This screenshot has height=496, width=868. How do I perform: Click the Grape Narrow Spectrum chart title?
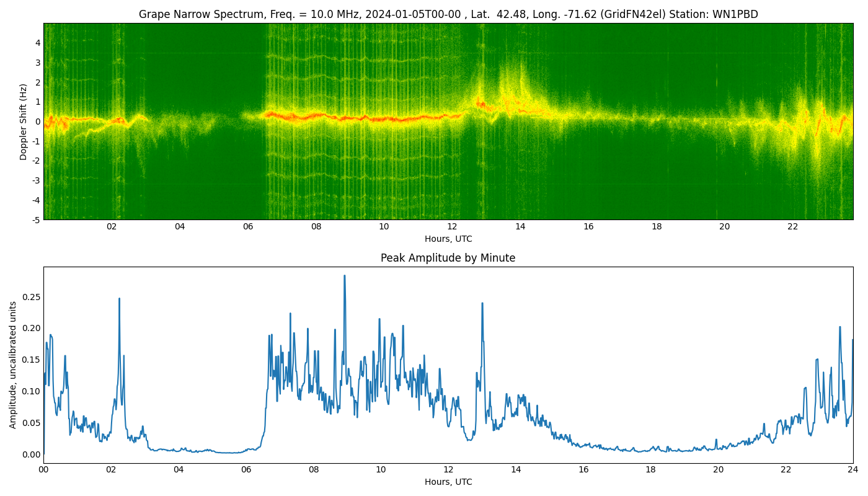coord(448,14)
